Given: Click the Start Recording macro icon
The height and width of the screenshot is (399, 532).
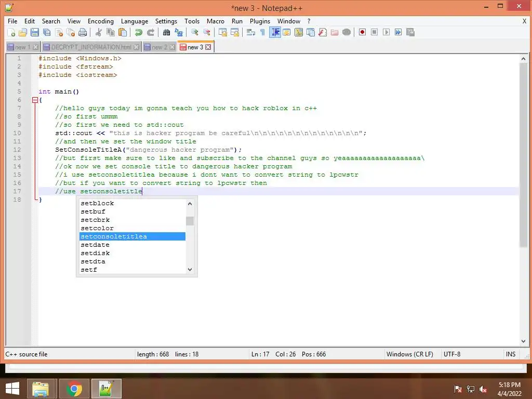Looking at the screenshot, I should coord(362,32).
